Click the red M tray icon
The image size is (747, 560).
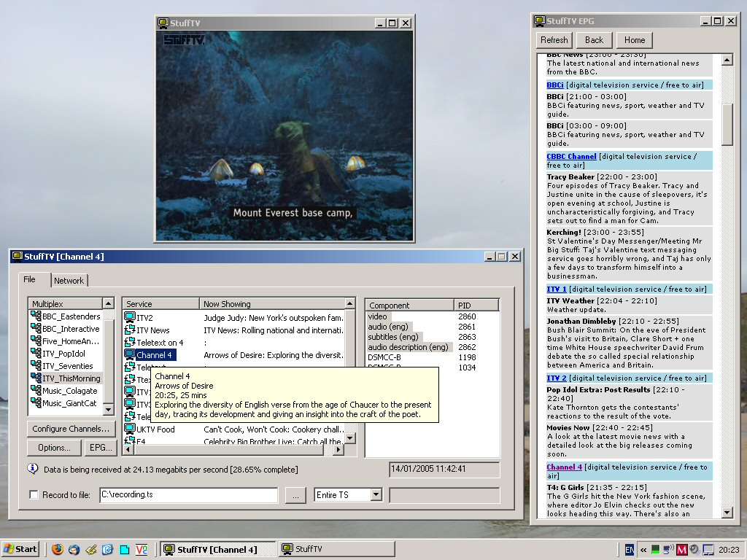(681, 550)
